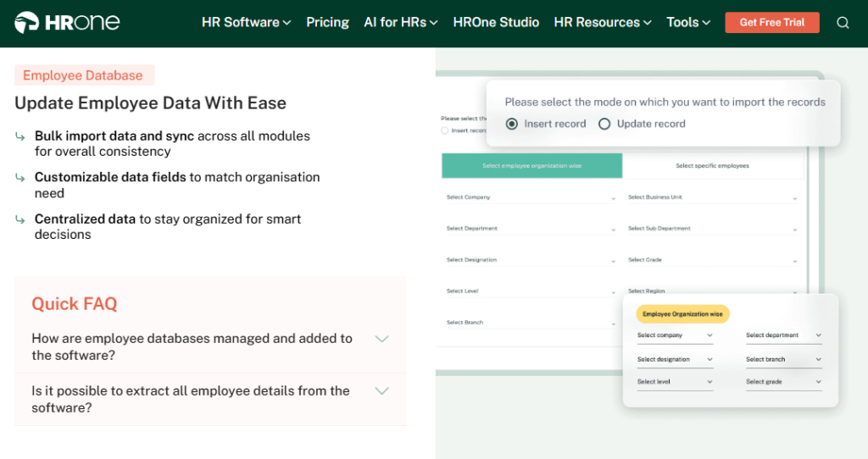Open the Select department dropdown in the card
This screenshot has width=868, height=459.
[x=783, y=335]
